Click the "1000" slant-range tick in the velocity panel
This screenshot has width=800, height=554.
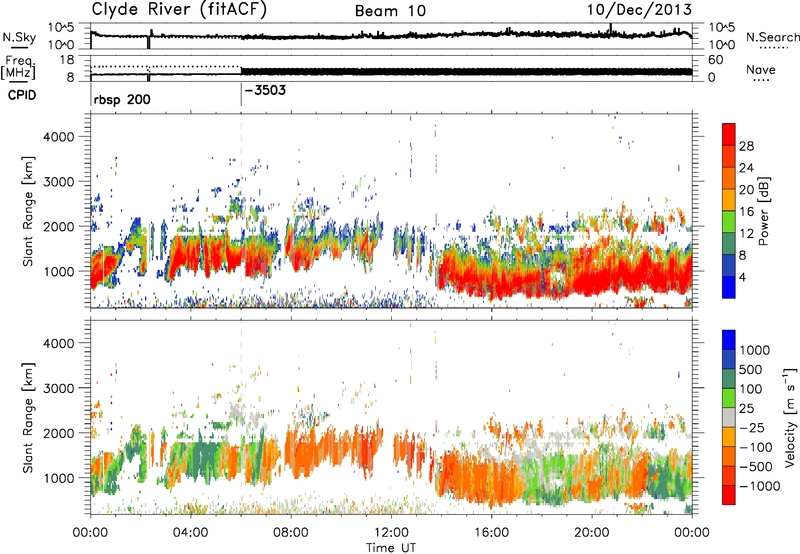(59, 478)
